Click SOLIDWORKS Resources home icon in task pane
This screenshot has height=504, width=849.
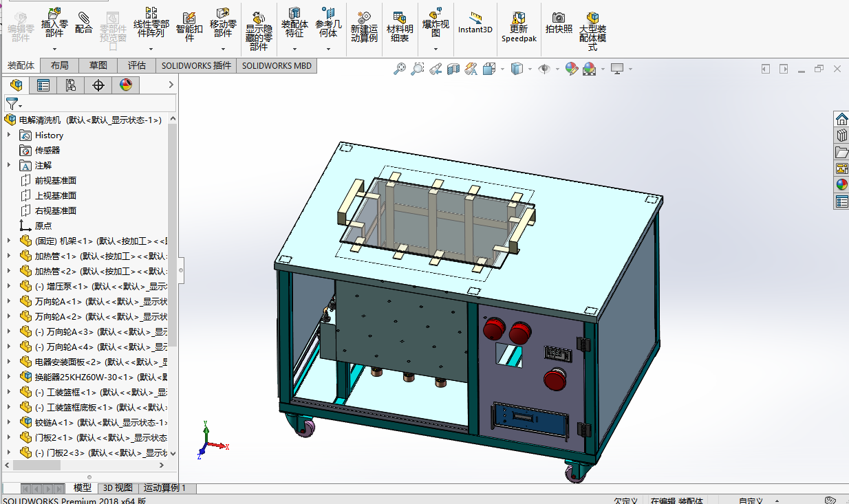[841, 120]
